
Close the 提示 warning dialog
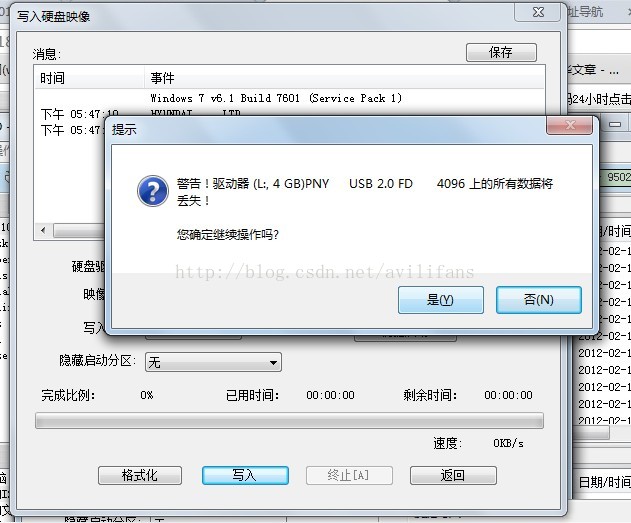pos(569,125)
